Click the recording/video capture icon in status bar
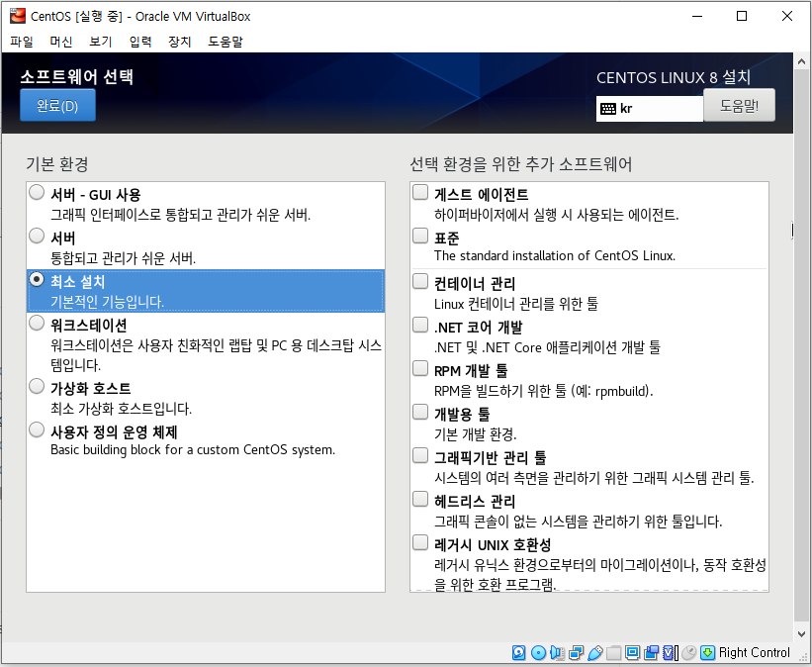The image size is (812, 667). click(x=652, y=652)
